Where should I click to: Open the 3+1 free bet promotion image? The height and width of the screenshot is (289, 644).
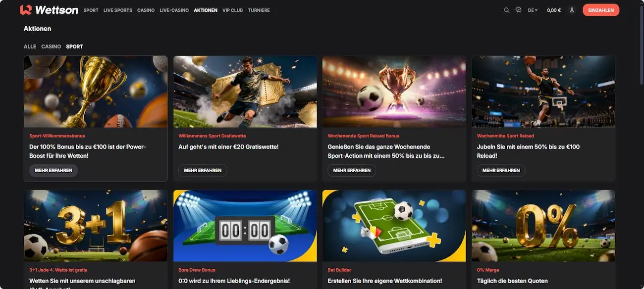click(x=96, y=226)
